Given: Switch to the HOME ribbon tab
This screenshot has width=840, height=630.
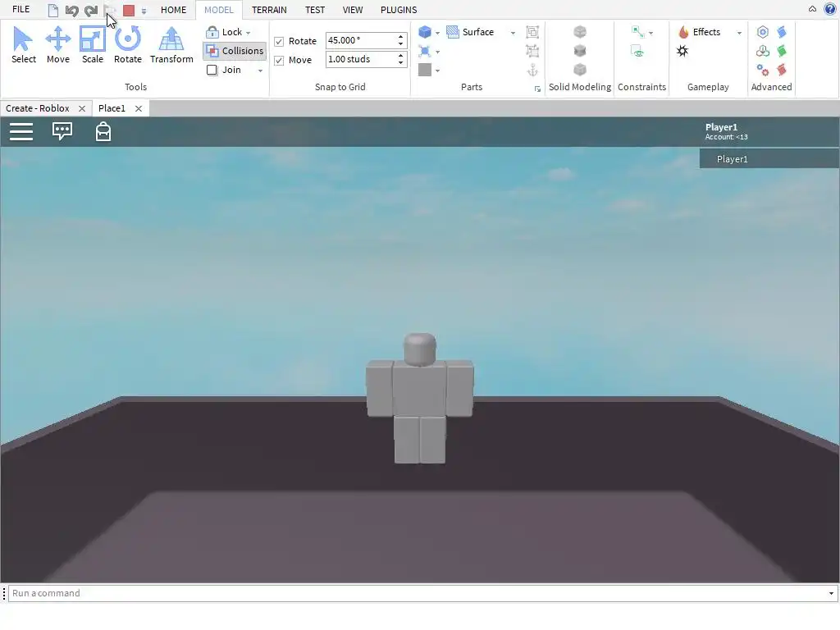Looking at the screenshot, I should point(174,10).
